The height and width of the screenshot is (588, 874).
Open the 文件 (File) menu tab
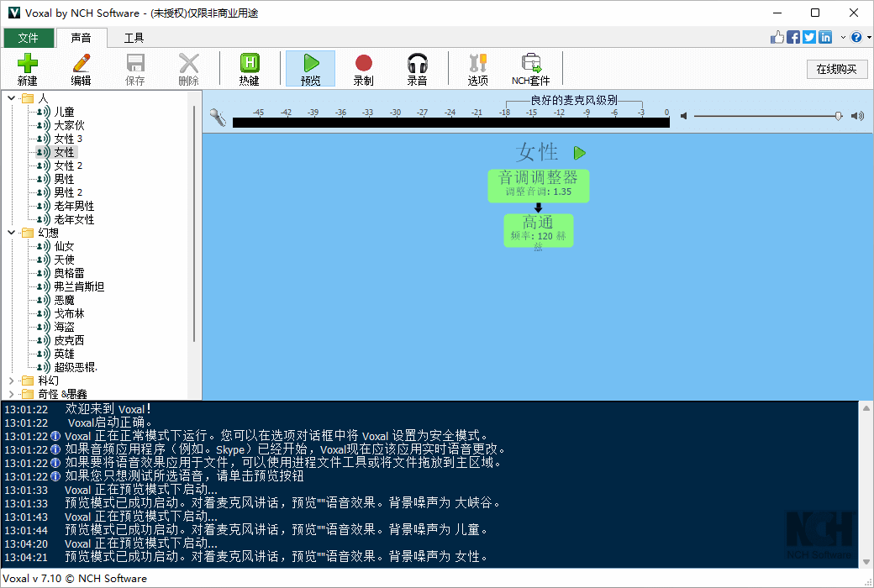click(29, 38)
